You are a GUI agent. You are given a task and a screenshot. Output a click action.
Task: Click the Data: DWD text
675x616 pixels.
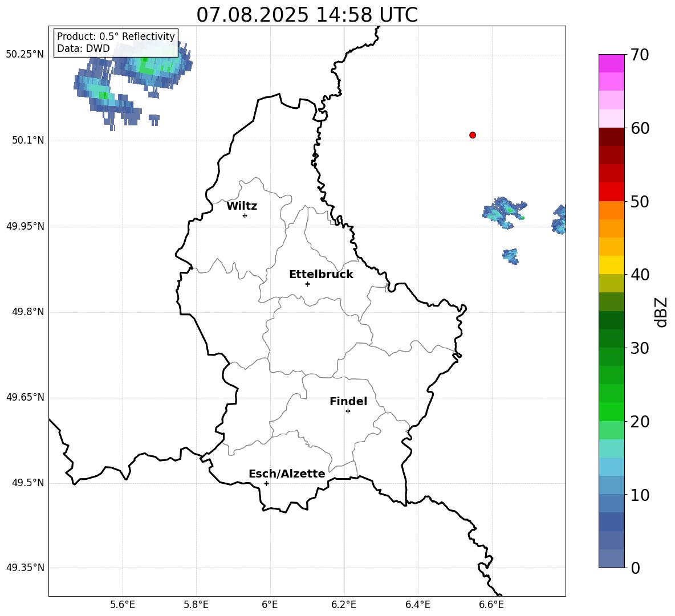coord(83,48)
